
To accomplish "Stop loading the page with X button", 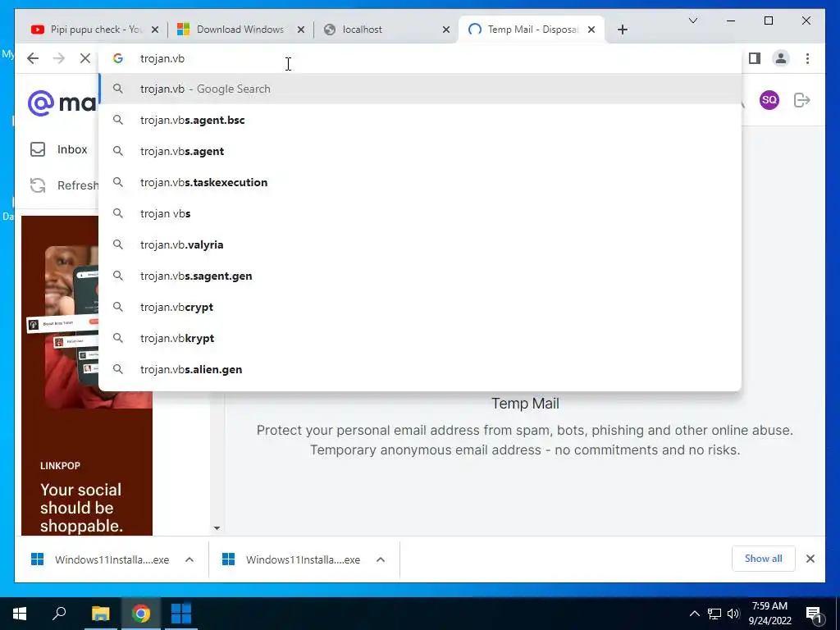I will (x=84, y=58).
